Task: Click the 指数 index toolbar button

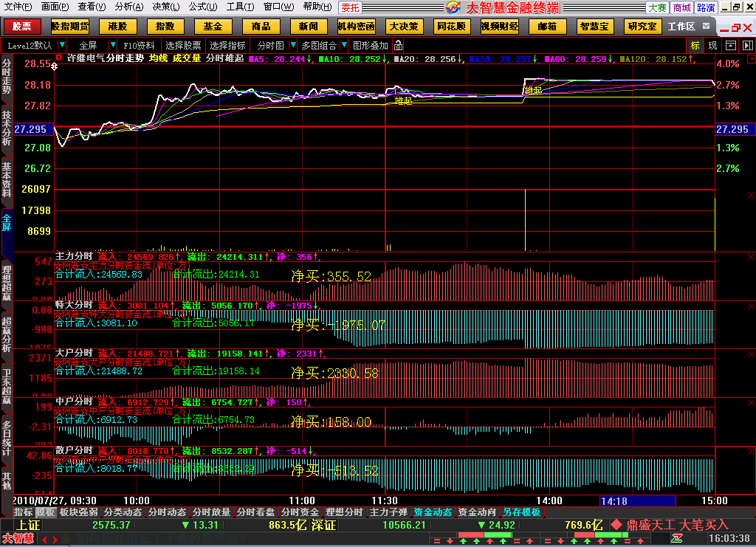Action: 165,27
